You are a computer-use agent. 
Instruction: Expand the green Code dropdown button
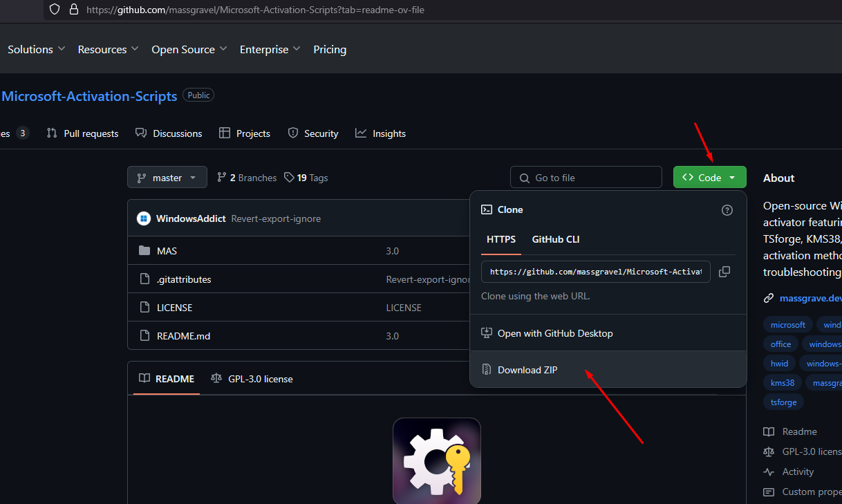(x=709, y=178)
